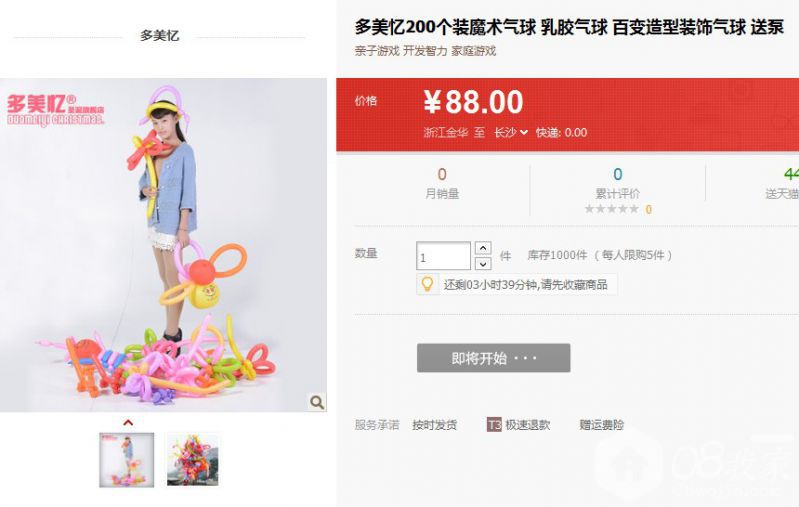Click the red up-arrow above thumbnails

[x=128, y=422]
